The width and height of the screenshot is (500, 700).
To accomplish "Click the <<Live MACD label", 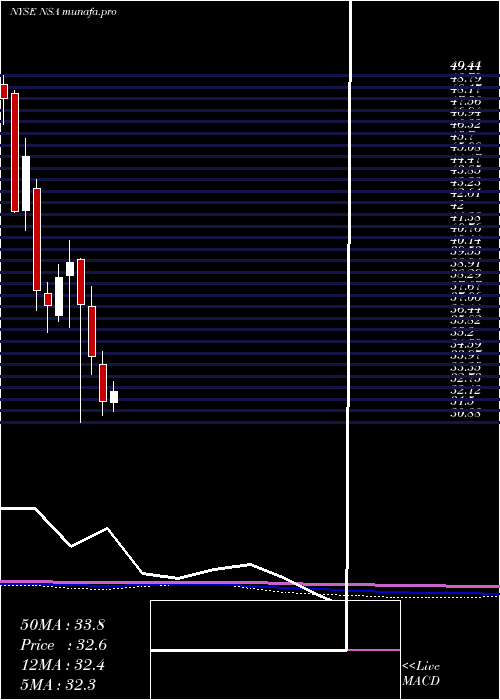I will tap(421, 674).
